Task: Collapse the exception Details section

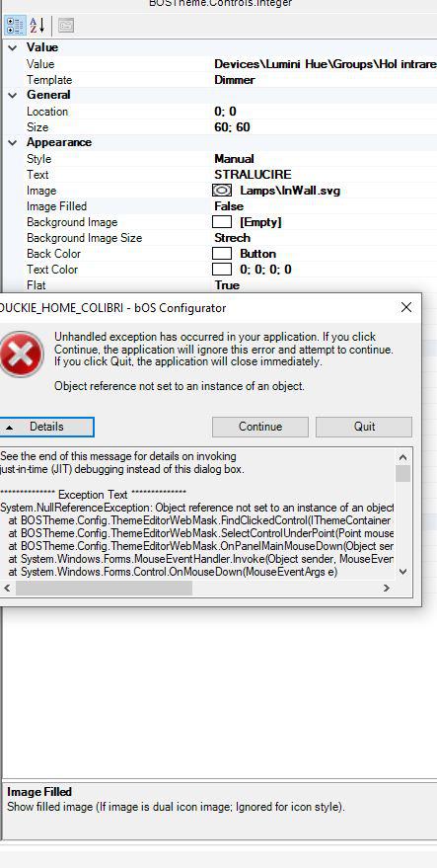Action: [x=46, y=427]
